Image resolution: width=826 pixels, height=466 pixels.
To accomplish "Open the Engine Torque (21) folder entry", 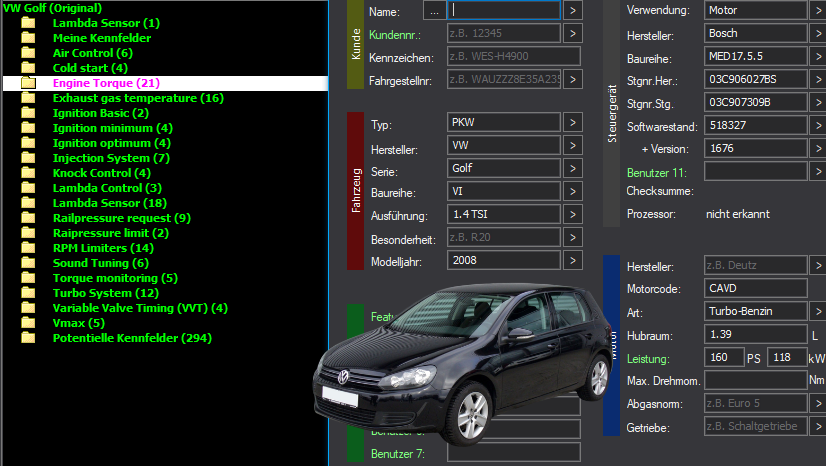I will tap(106, 83).
